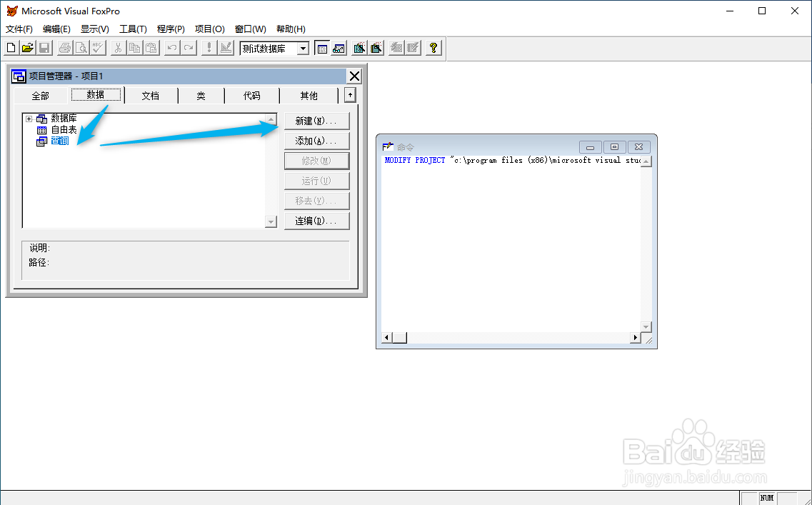Image resolution: width=812 pixels, height=505 pixels.
Task: Click the Command window scroll-left arrow
Action: (387, 338)
